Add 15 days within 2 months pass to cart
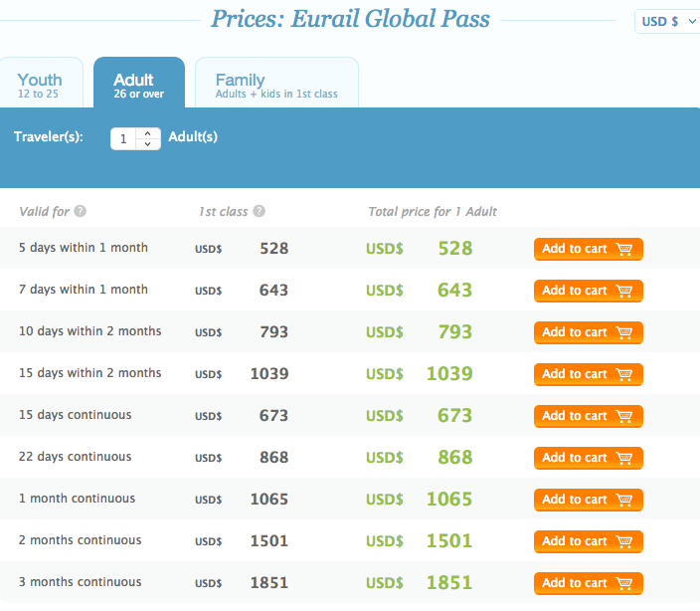Viewport: 700px width, 611px height. pos(589,374)
